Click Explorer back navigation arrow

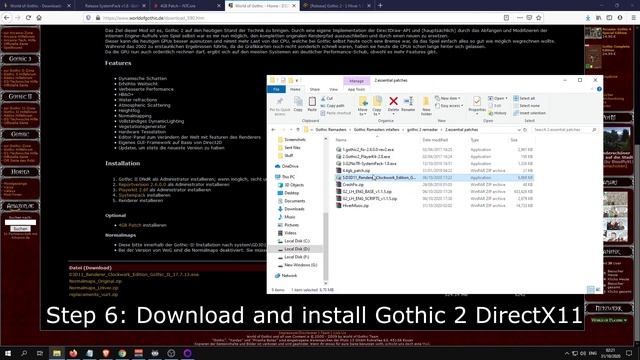pyautogui.click(x=273, y=130)
